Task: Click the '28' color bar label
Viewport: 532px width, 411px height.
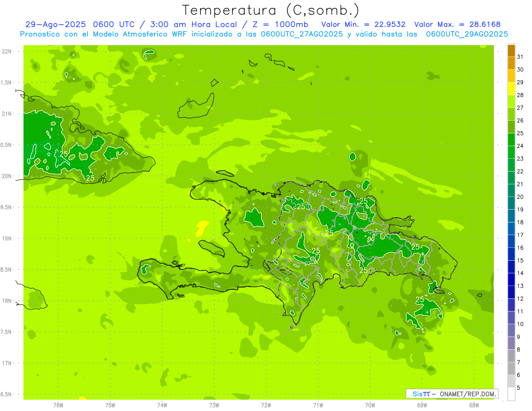Action: [x=520, y=95]
